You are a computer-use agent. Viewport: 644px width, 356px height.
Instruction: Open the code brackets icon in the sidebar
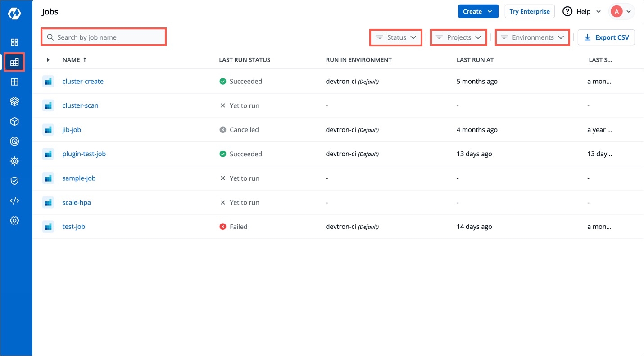coord(14,201)
